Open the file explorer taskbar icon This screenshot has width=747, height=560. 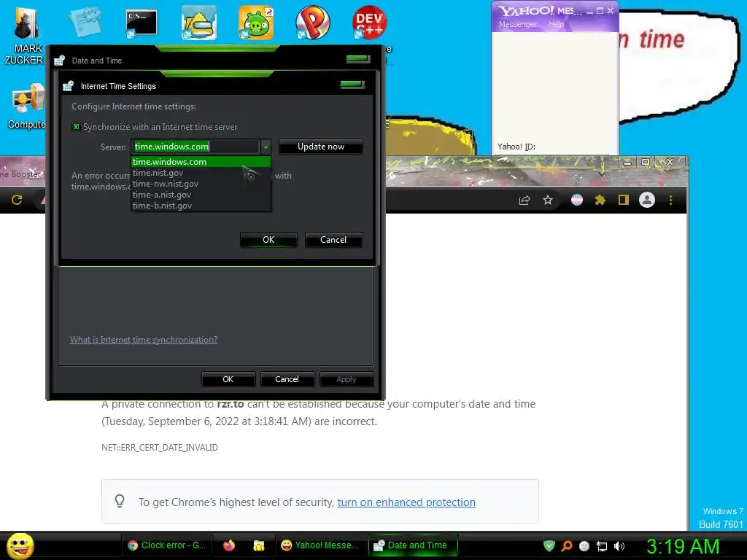[259, 545]
